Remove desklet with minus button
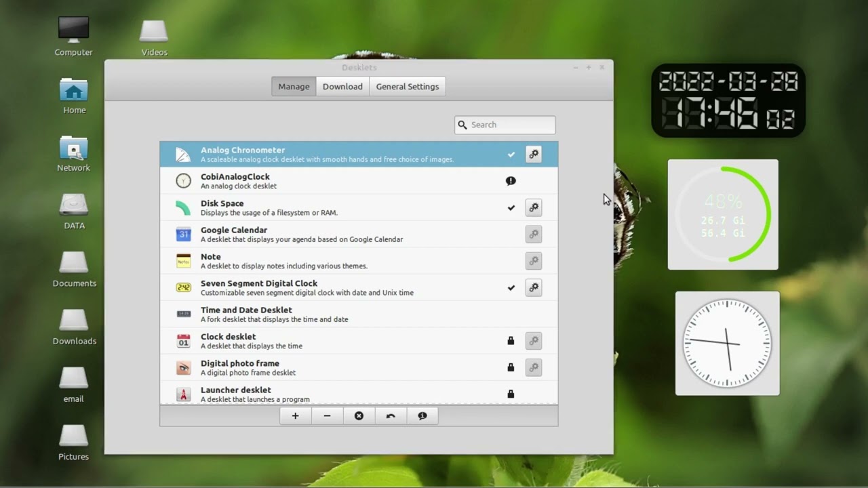The height and width of the screenshot is (488, 868). (327, 416)
